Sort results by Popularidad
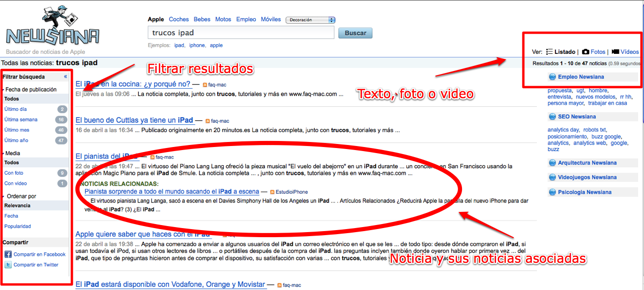The height and width of the screenshot is (290, 644). click(18, 227)
